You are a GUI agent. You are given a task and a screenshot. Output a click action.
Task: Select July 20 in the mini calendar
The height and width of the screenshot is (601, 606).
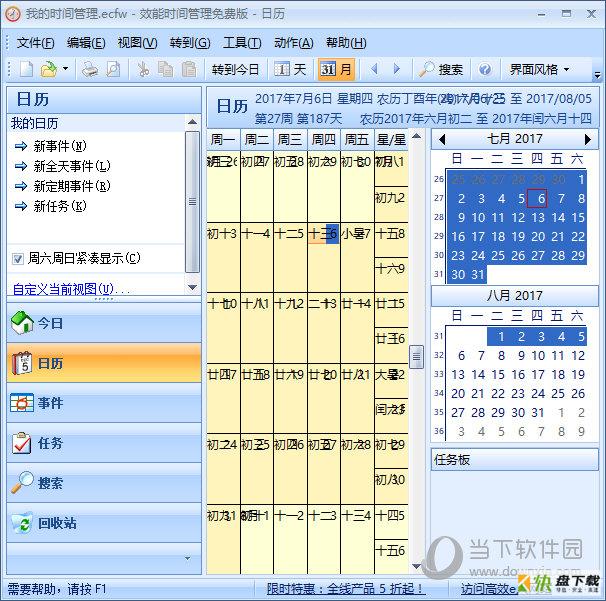pos(538,237)
